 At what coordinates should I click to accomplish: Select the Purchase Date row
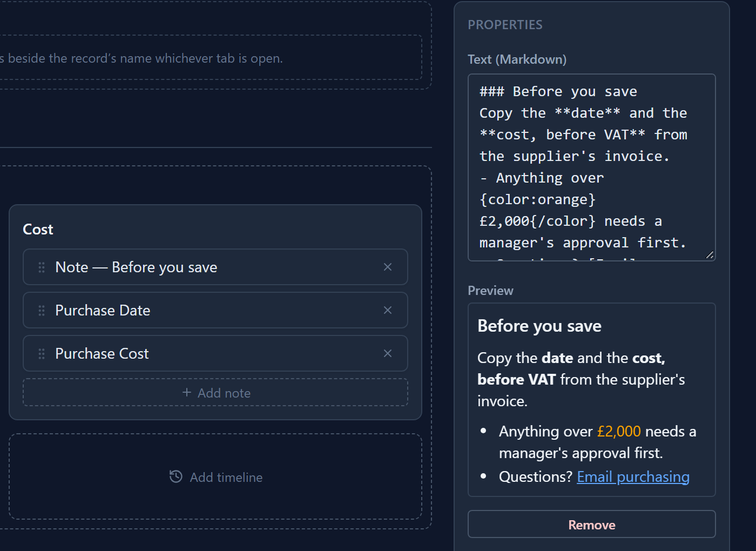click(215, 310)
